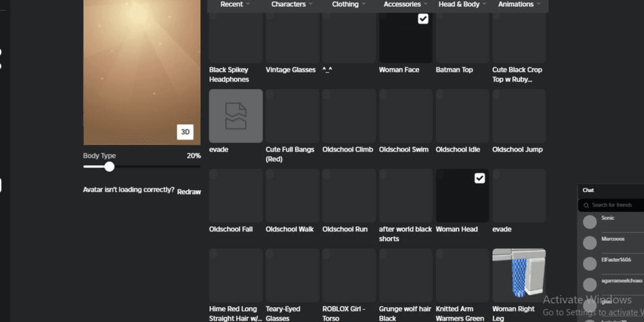This screenshot has width=644, height=322.
Task: Click the Redraw avatar link
Action: (189, 192)
